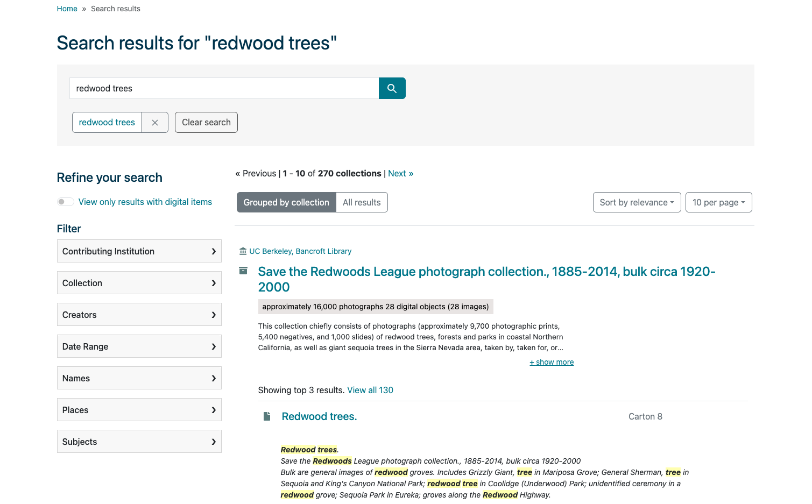The width and height of the screenshot is (812, 504).
Task: Enable View only results with digital items
Action: point(65,201)
